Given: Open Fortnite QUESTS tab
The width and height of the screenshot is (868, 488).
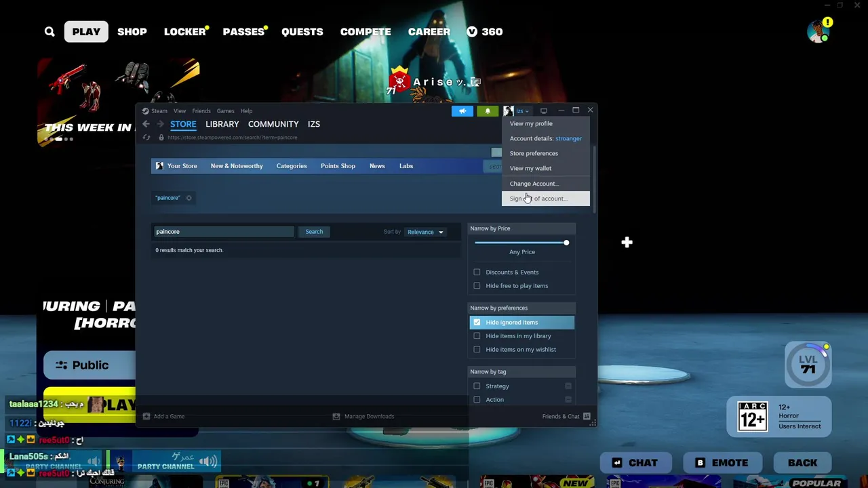Looking at the screenshot, I should [x=302, y=32].
